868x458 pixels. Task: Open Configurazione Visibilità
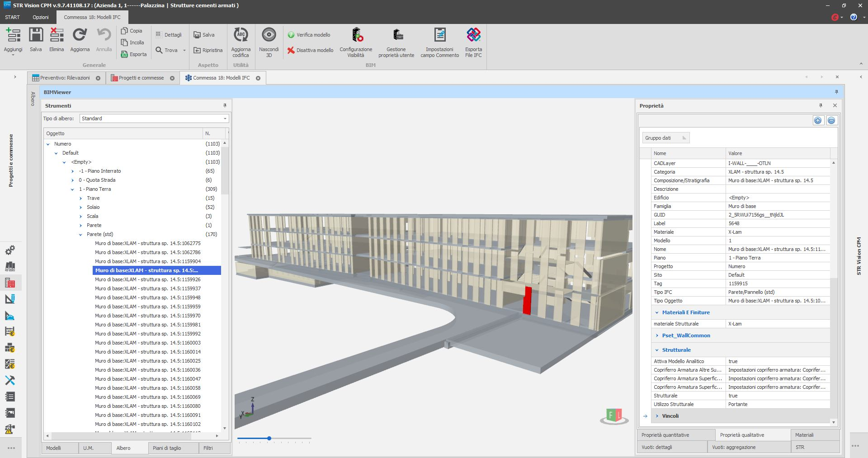tap(356, 36)
